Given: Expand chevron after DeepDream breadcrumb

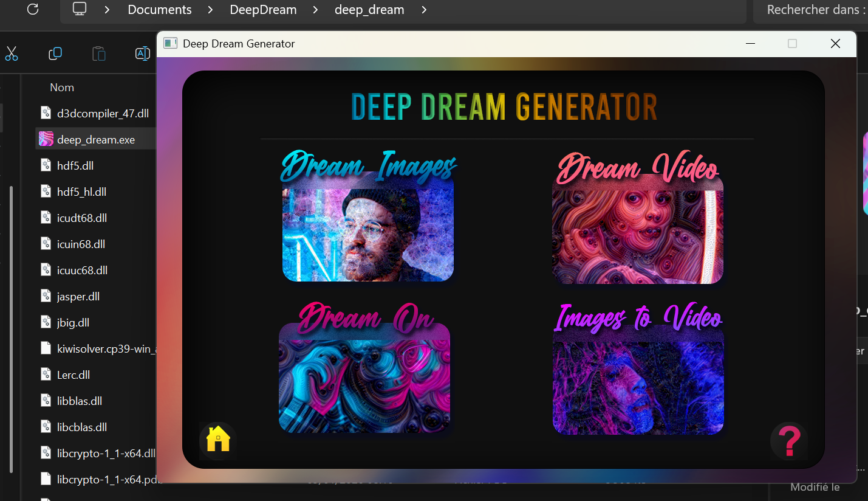Looking at the screenshot, I should (316, 10).
